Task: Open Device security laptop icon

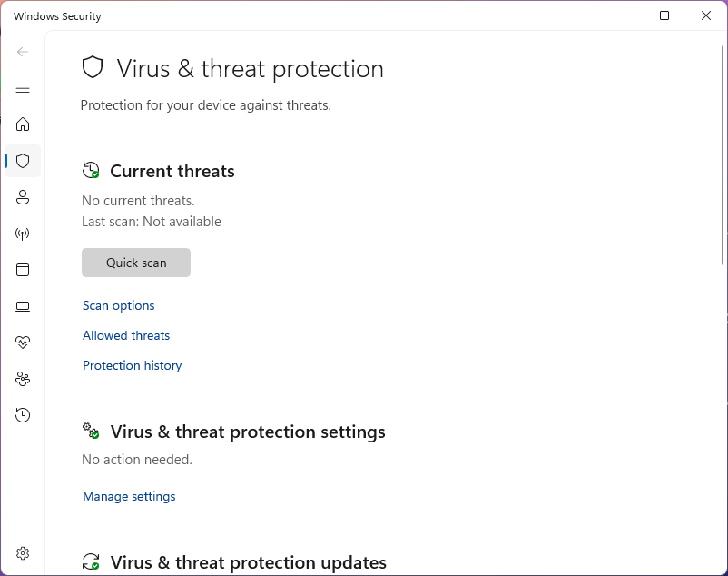Action: pos(23,306)
